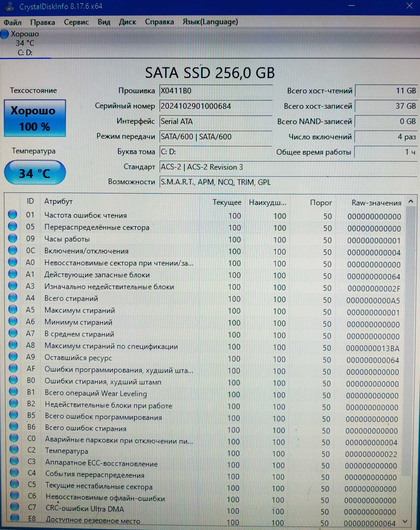Viewport: 420px width, 530px height.
Task: Click status icon of row A7 В среднем стираний
Action: 13,333
